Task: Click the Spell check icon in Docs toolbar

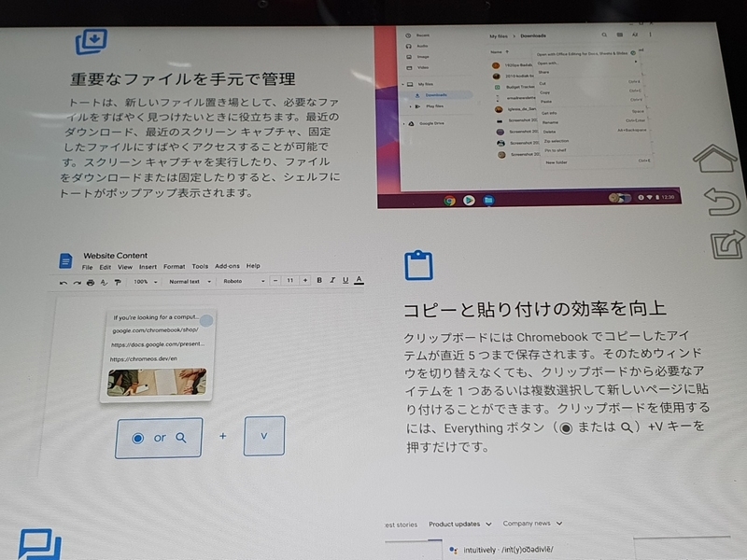Action: (104, 283)
